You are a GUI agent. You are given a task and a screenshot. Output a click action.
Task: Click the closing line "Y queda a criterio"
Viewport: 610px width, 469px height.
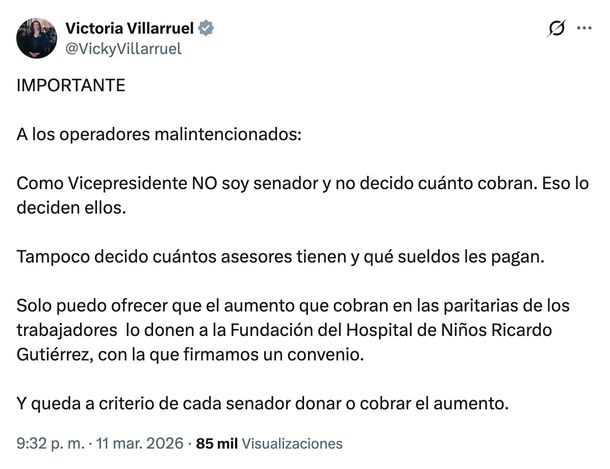[264, 404]
